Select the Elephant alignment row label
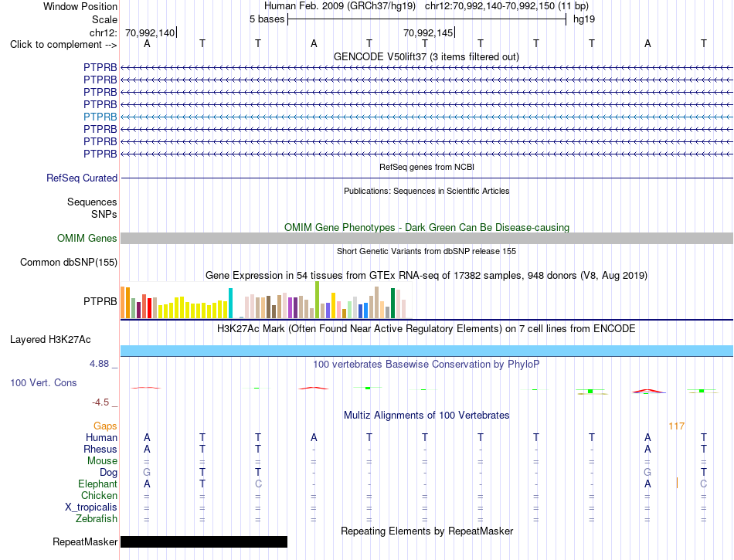This screenshot has height=560, width=734. (x=98, y=484)
